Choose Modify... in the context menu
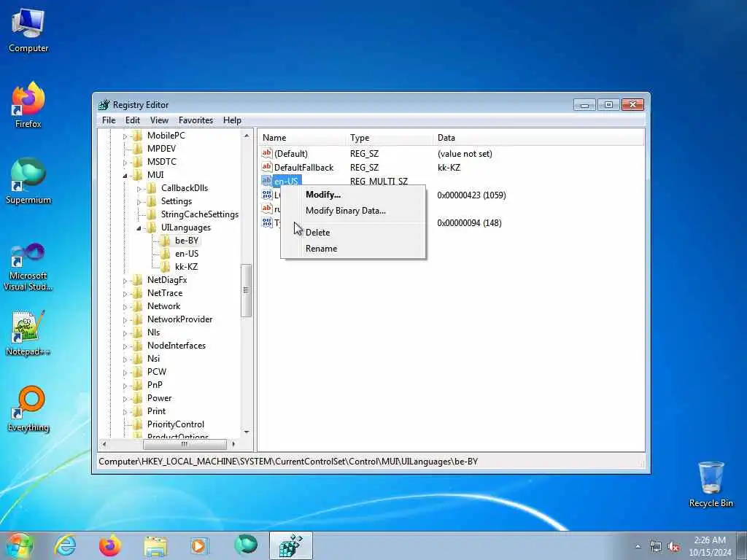This screenshot has height=560, width=747. 353,194
